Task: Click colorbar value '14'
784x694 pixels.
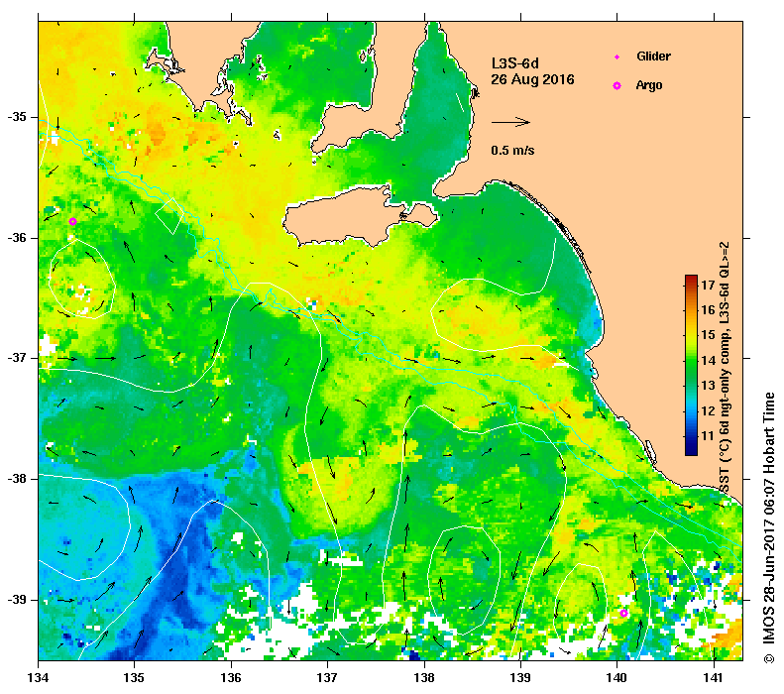Action: (708, 361)
